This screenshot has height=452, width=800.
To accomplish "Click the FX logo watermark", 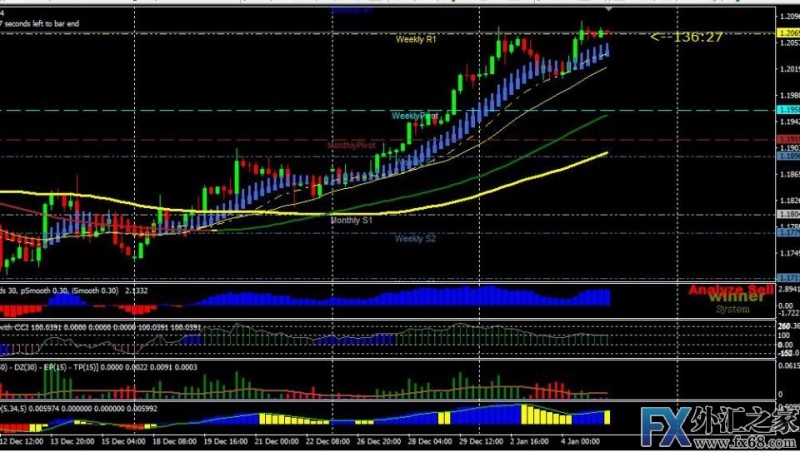I will pos(665,428).
